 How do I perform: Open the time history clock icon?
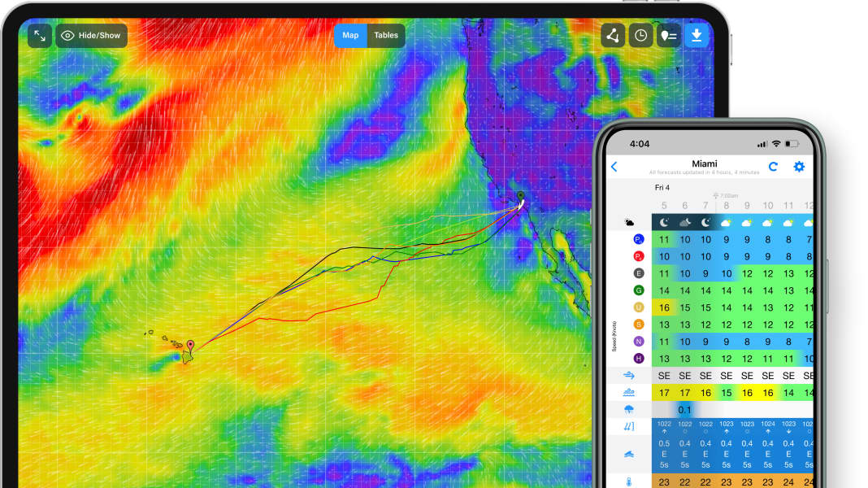coord(640,35)
